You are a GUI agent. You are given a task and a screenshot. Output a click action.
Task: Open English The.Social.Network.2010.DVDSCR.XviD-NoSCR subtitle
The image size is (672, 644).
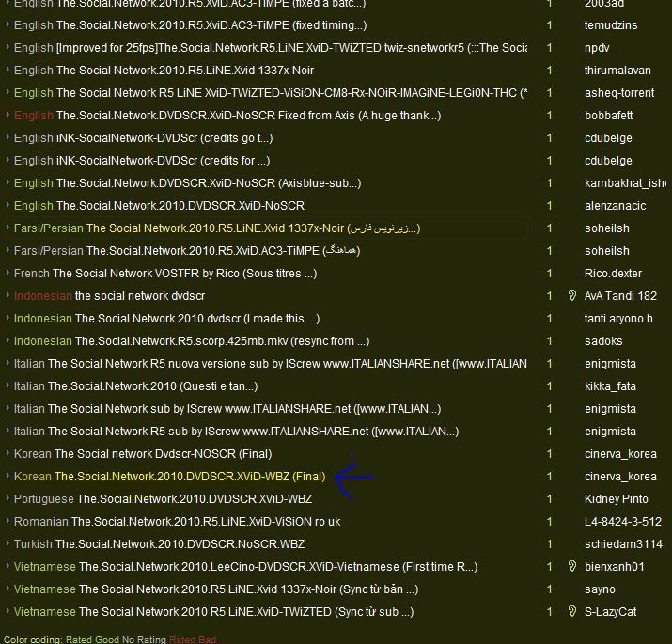click(x=159, y=206)
